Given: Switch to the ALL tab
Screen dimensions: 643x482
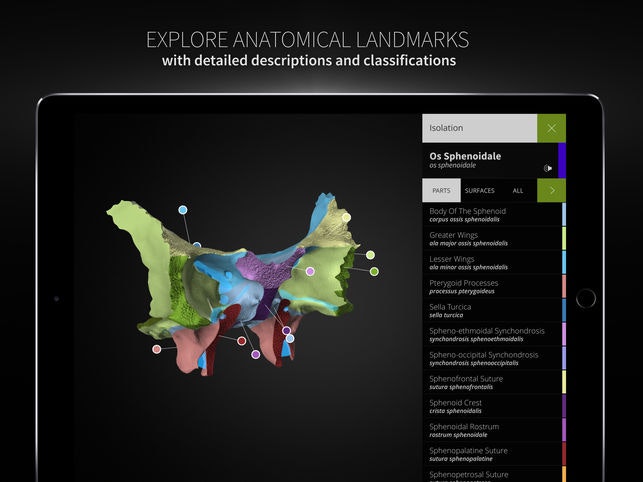Looking at the screenshot, I should coord(518,190).
